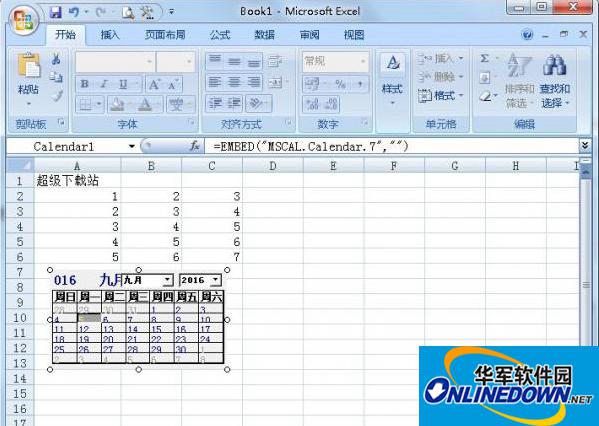Click the Fill down icon in editing group
The image size is (599, 426).
point(484,78)
